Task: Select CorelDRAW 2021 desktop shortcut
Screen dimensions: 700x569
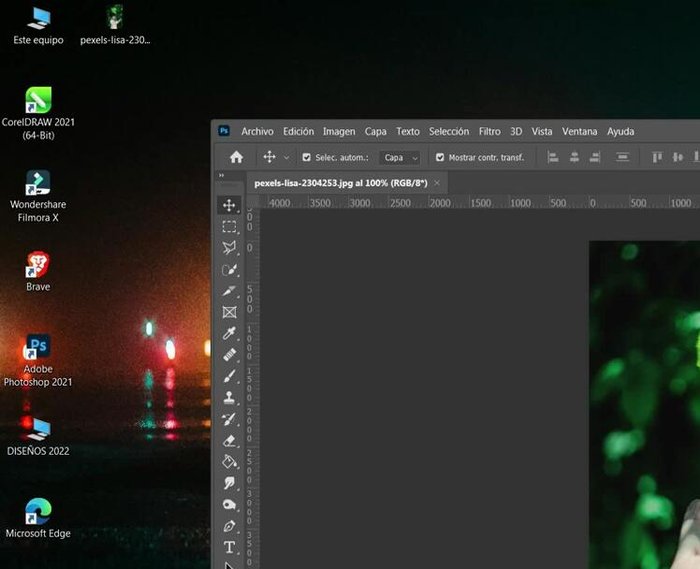Action: [38, 114]
